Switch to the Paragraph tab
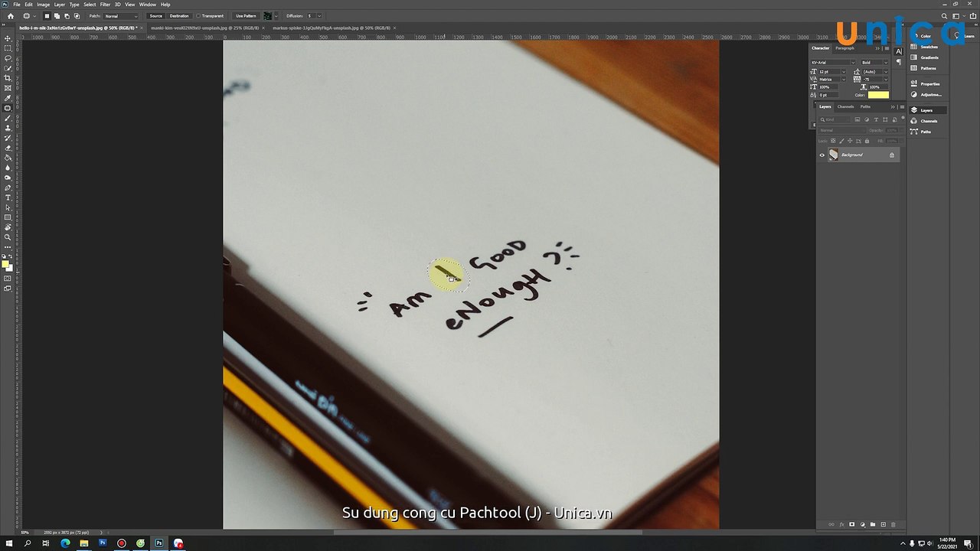980x551 pixels. tap(845, 48)
